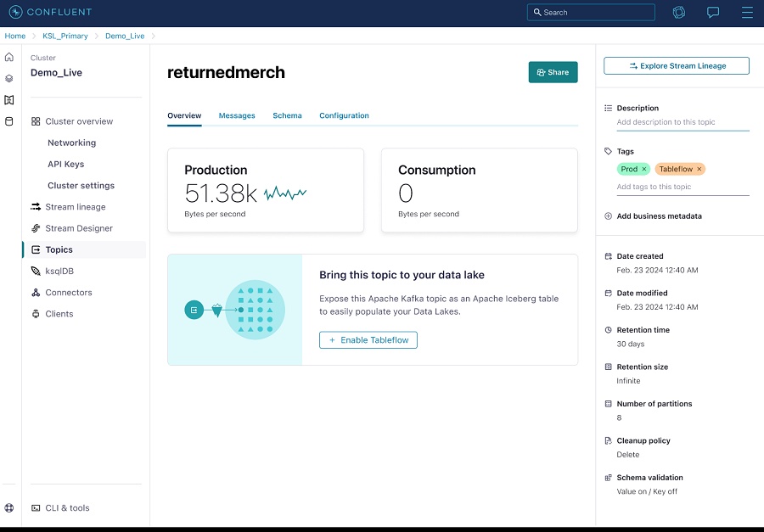Click Add business metadata
This screenshot has width=764, height=532.
click(659, 216)
